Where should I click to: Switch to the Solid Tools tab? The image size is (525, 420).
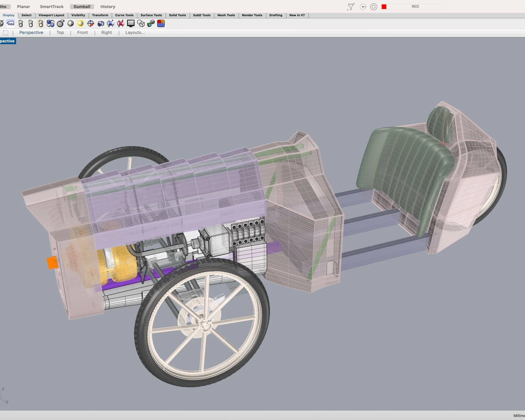[x=178, y=15]
